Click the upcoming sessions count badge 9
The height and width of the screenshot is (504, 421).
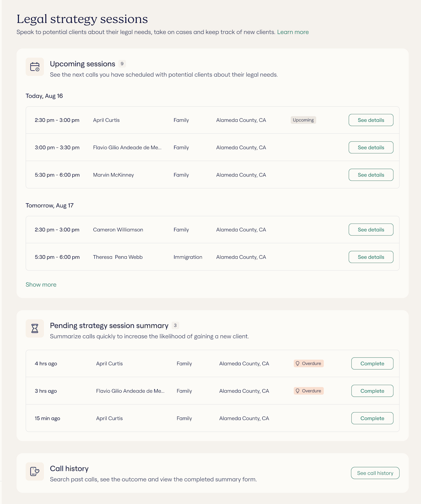[x=122, y=64]
